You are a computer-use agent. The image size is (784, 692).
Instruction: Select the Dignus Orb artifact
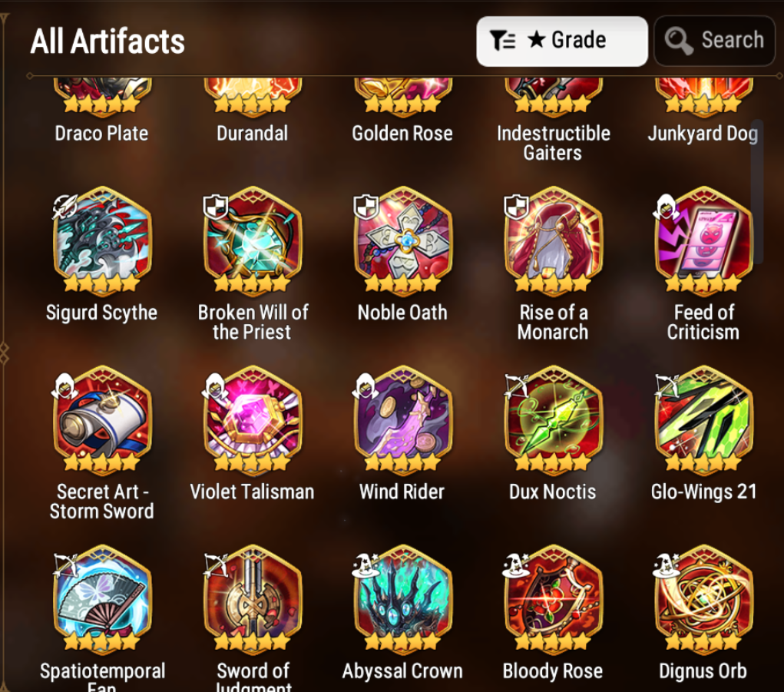pos(704,598)
